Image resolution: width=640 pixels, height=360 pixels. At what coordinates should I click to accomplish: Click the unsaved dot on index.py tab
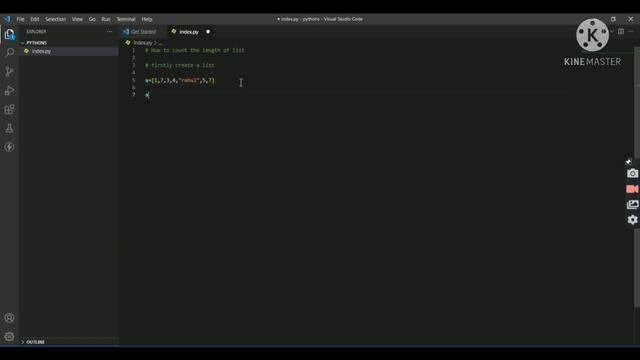coord(208,32)
